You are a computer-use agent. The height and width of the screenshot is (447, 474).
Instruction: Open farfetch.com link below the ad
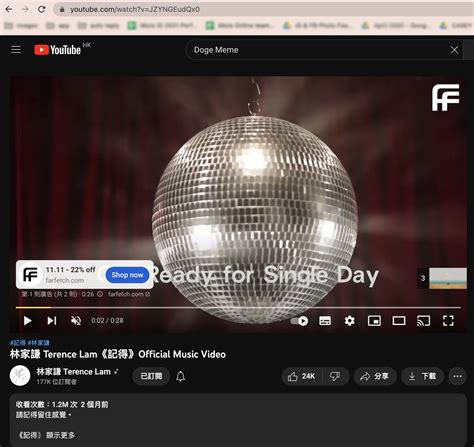tap(129, 294)
